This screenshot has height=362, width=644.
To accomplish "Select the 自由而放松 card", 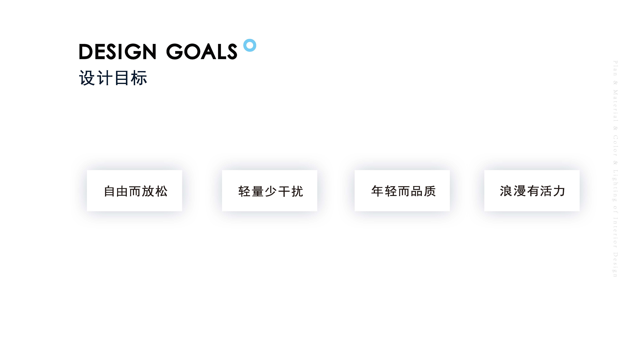I will [x=134, y=191].
